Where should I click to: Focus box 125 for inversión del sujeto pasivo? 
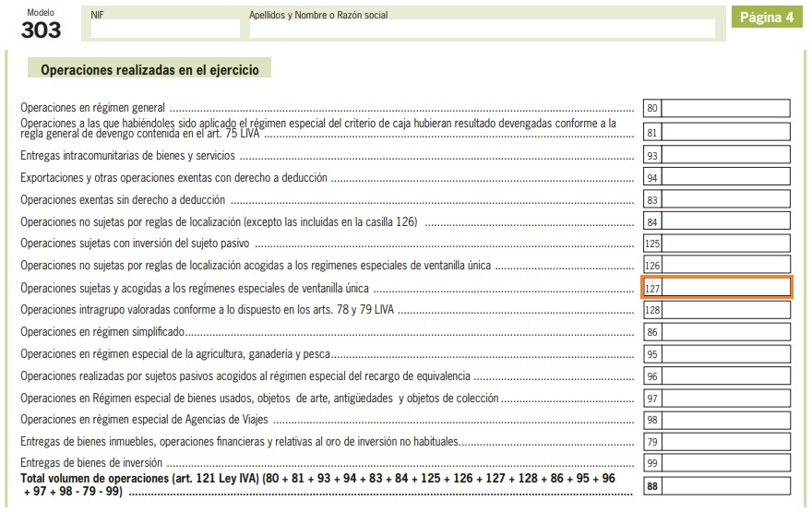(x=725, y=244)
